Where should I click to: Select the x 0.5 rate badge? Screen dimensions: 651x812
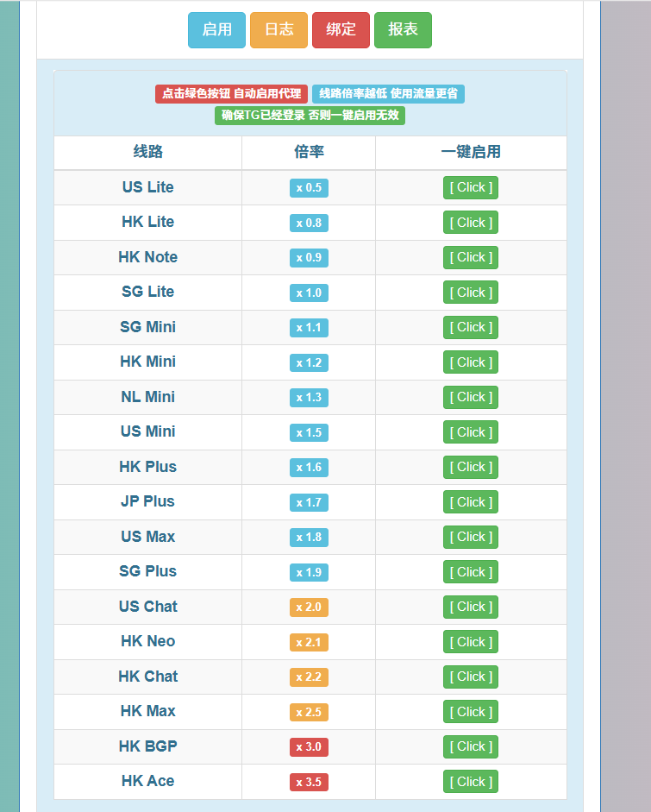(x=309, y=188)
